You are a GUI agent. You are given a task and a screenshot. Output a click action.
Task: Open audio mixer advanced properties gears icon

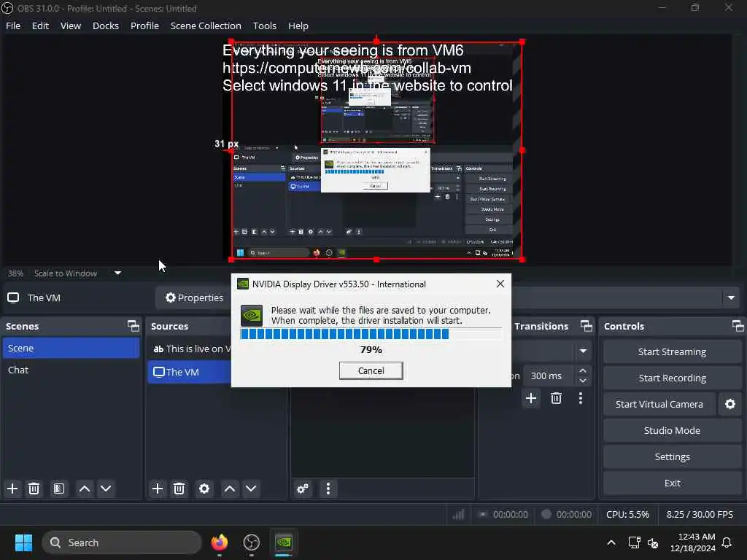tap(303, 489)
